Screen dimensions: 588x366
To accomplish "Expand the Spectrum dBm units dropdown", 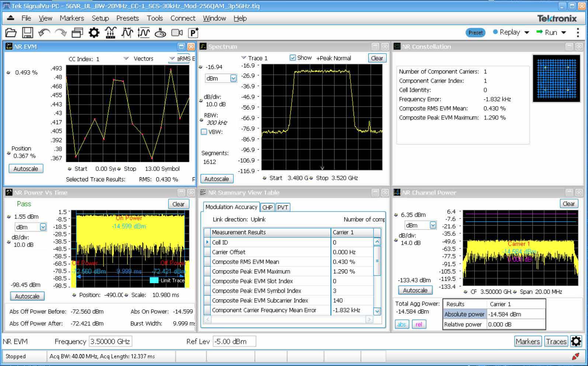I will (x=233, y=78).
